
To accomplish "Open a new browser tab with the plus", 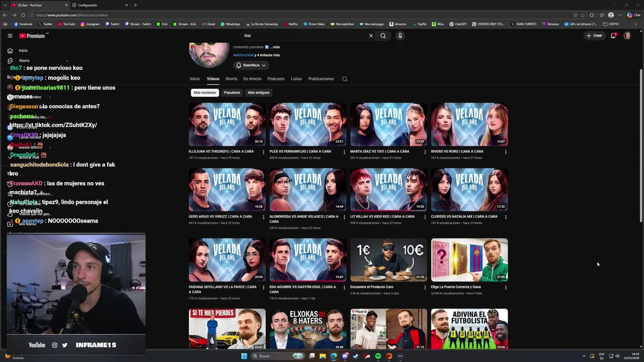I will coord(135,5).
